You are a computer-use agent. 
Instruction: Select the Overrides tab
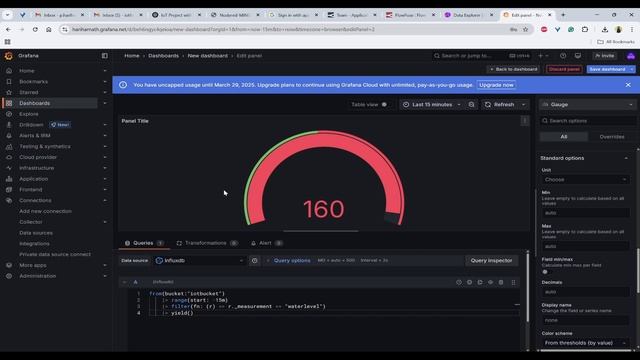tap(611, 137)
